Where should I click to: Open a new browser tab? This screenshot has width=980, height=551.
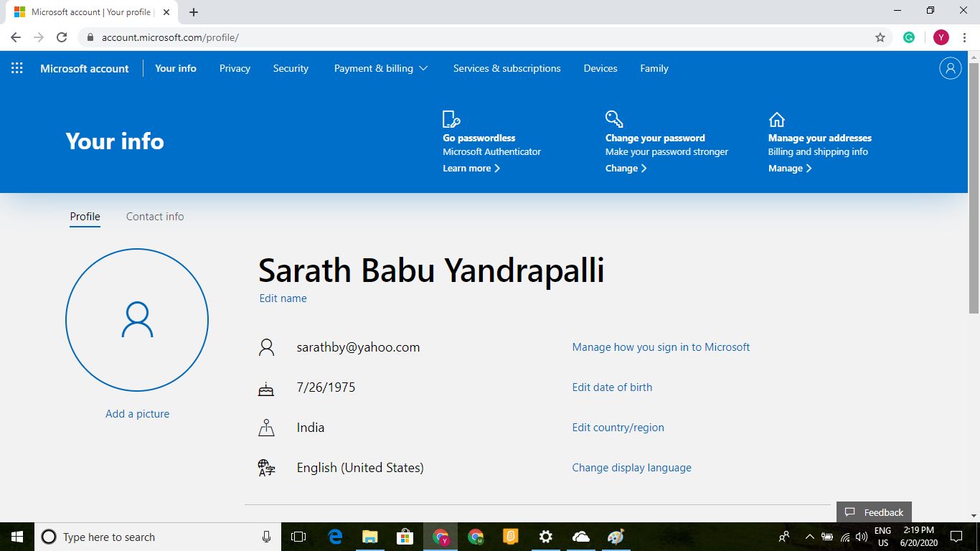[194, 12]
